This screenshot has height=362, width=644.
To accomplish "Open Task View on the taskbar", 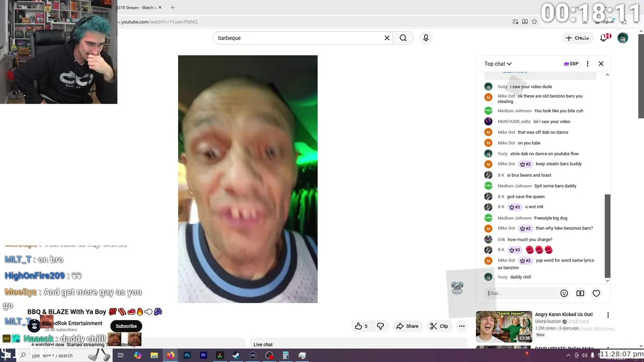I will pos(121,355).
